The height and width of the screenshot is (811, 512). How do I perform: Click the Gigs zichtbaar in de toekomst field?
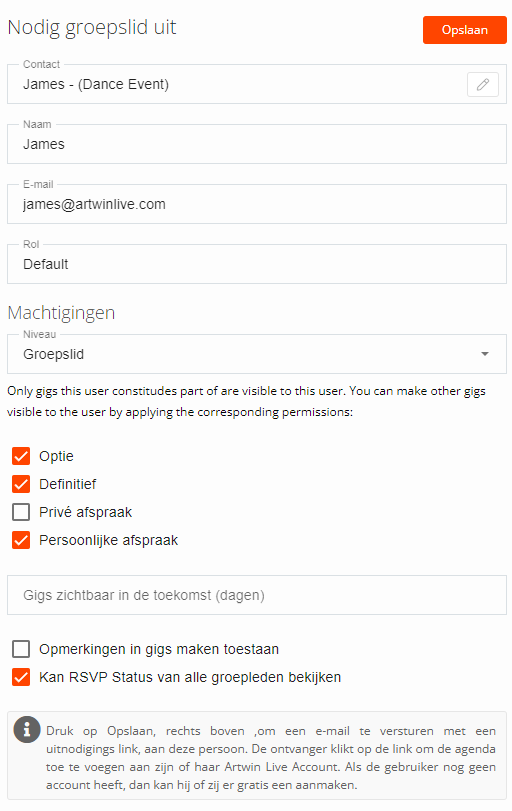(257, 595)
